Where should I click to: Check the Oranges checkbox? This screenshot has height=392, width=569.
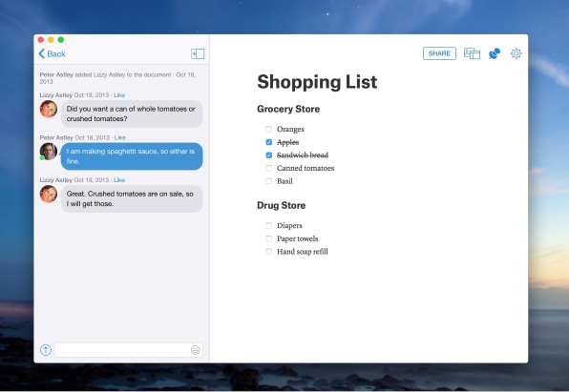coord(269,129)
